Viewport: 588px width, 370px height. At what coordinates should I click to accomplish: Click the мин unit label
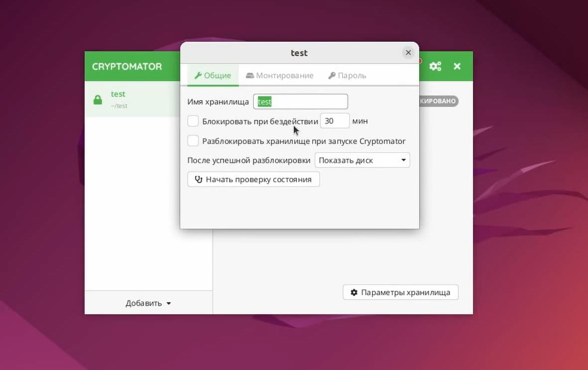[360, 121]
